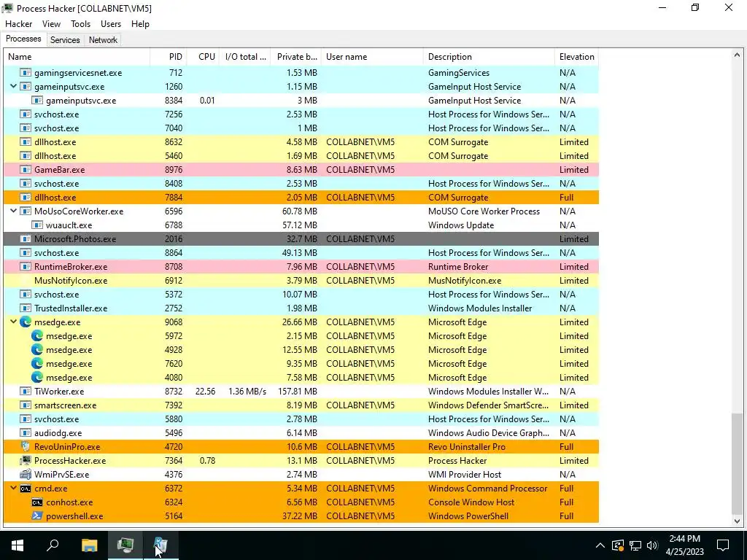Click the TiWorker.exe process icon
747x560 pixels.
point(26,392)
